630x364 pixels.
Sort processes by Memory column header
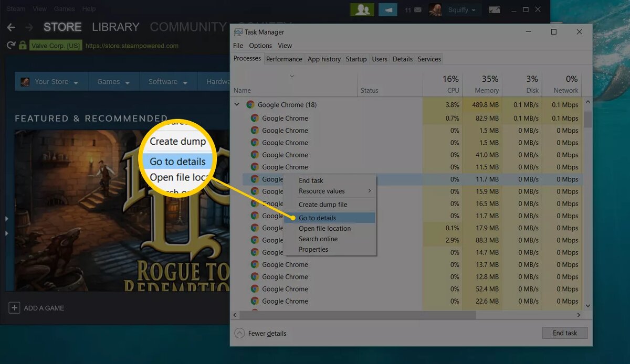click(482, 84)
